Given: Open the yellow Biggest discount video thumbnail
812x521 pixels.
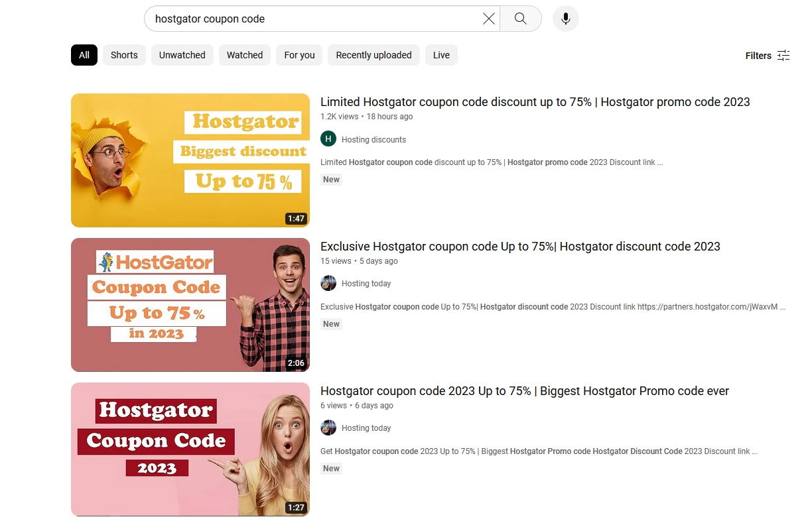Looking at the screenshot, I should [190, 160].
